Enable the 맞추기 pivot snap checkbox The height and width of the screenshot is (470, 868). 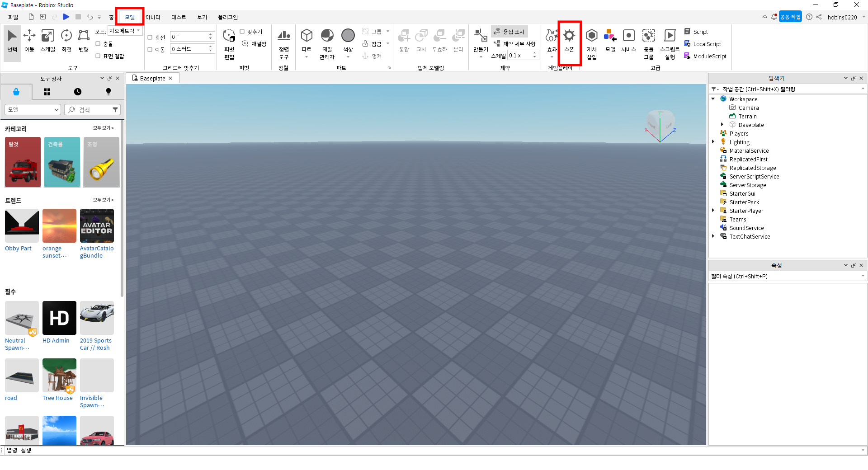(x=242, y=32)
